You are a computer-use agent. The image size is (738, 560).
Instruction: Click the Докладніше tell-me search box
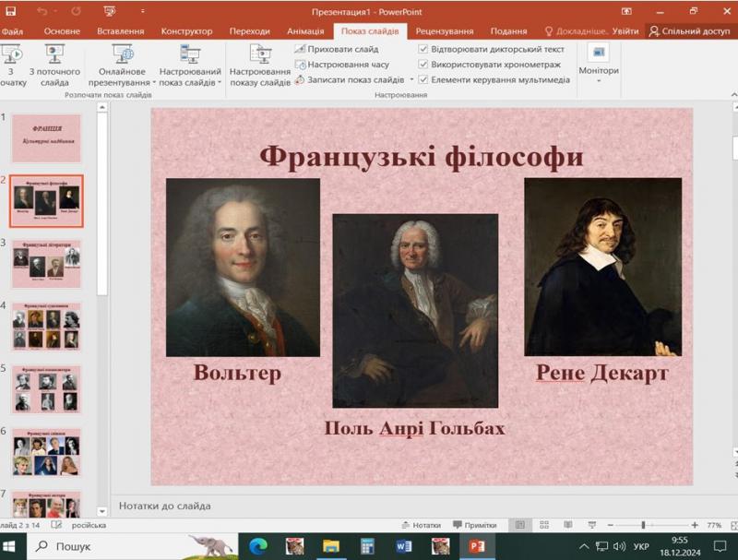click(x=576, y=31)
